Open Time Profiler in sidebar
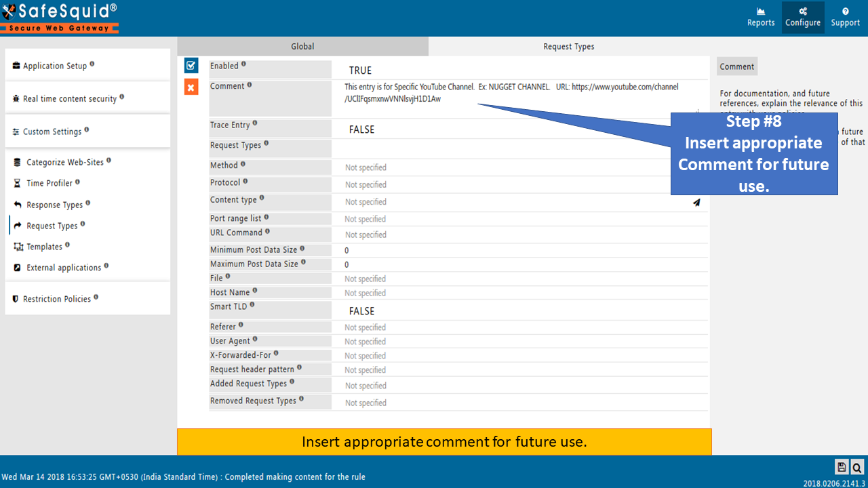This screenshot has width=868, height=488. click(47, 184)
